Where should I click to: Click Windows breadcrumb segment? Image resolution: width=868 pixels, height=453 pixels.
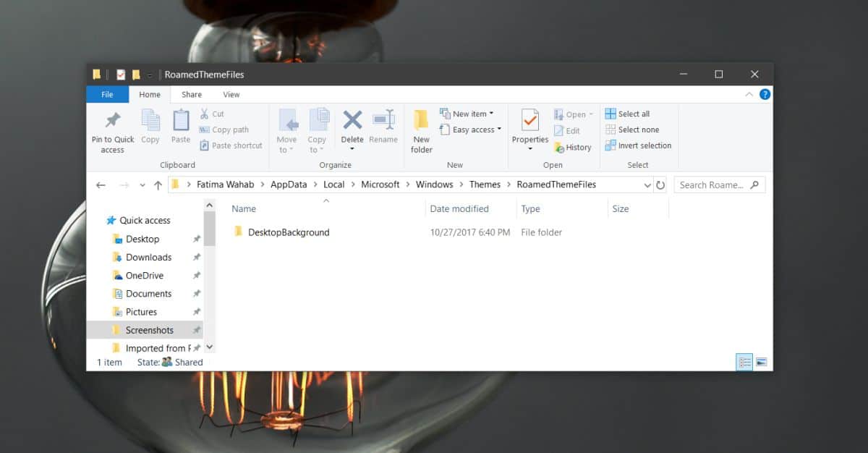tap(434, 185)
